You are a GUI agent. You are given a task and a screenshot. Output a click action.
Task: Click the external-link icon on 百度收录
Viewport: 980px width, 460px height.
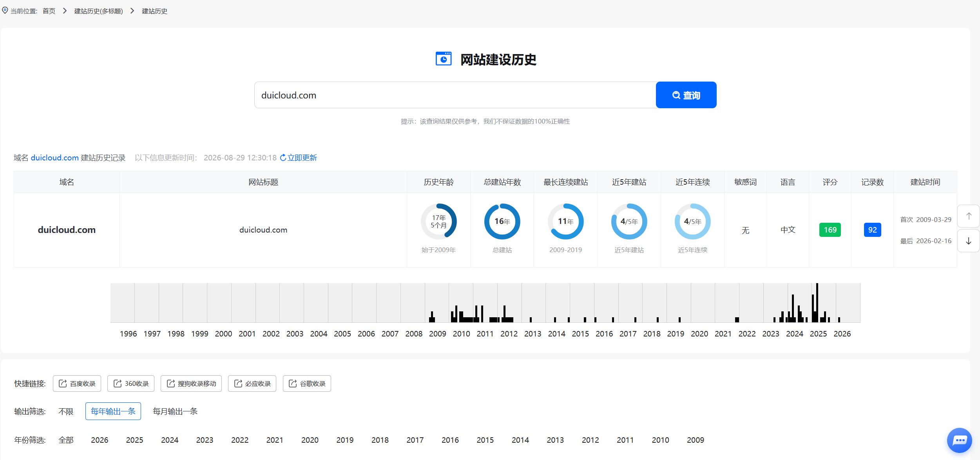coord(63,384)
